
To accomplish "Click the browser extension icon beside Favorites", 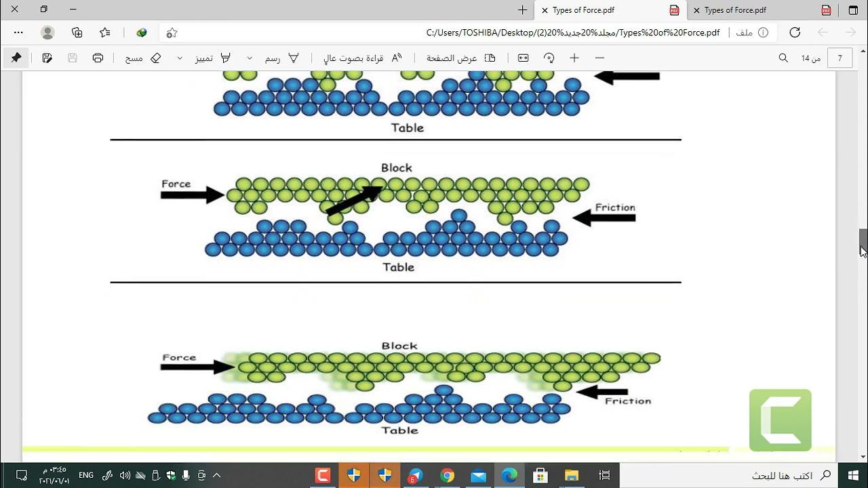I will pos(142,33).
